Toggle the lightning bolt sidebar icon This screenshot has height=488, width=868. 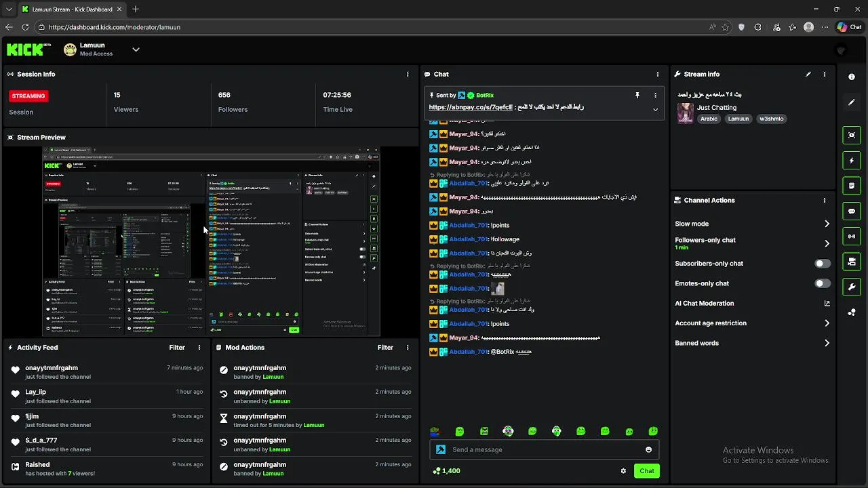[x=852, y=161]
